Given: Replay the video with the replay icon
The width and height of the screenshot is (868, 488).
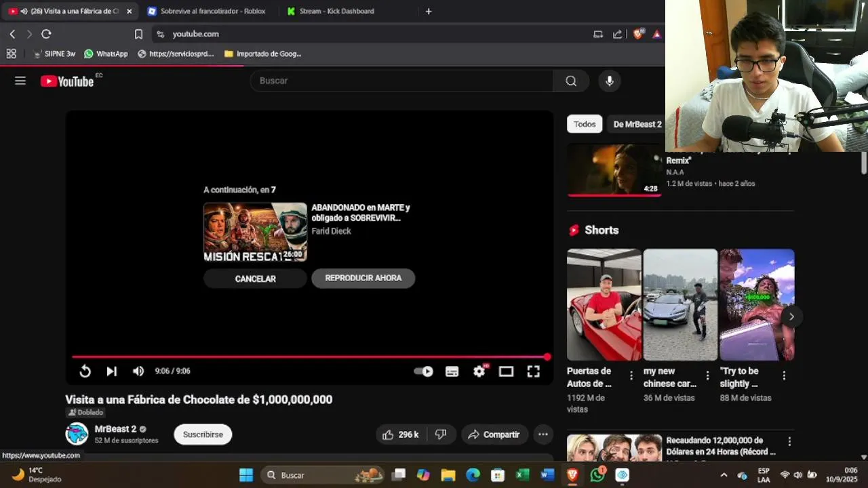Looking at the screenshot, I should (85, 371).
